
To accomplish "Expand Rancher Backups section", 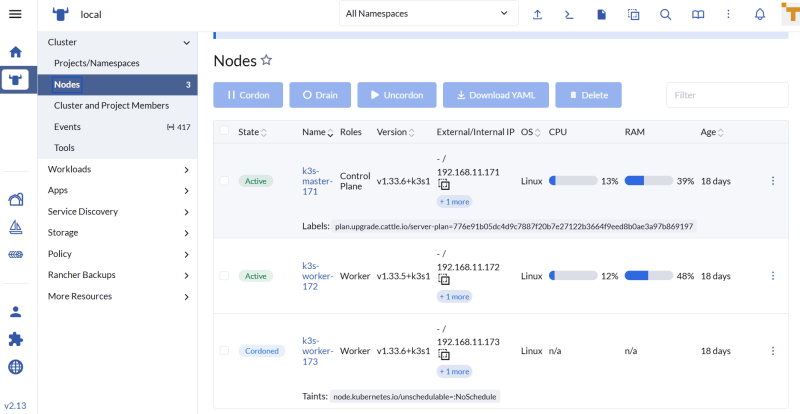I will pyautogui.click(x=187, y=276).
